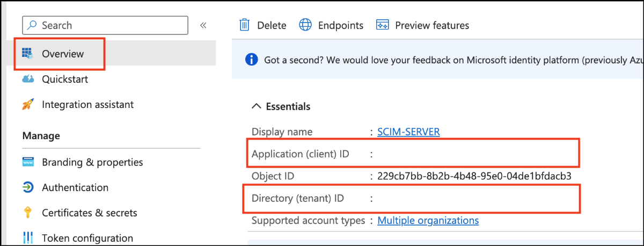This screenshot has height=246, width=644.
Task: Click the Authentication icon in sidebar
Action: point(28,187)
